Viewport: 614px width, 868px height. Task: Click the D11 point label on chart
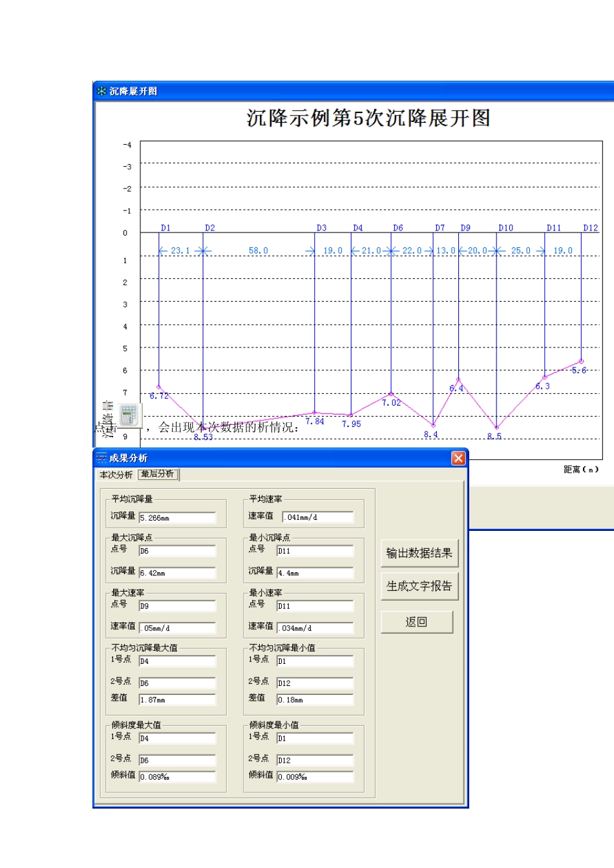[x=554, y=228]
